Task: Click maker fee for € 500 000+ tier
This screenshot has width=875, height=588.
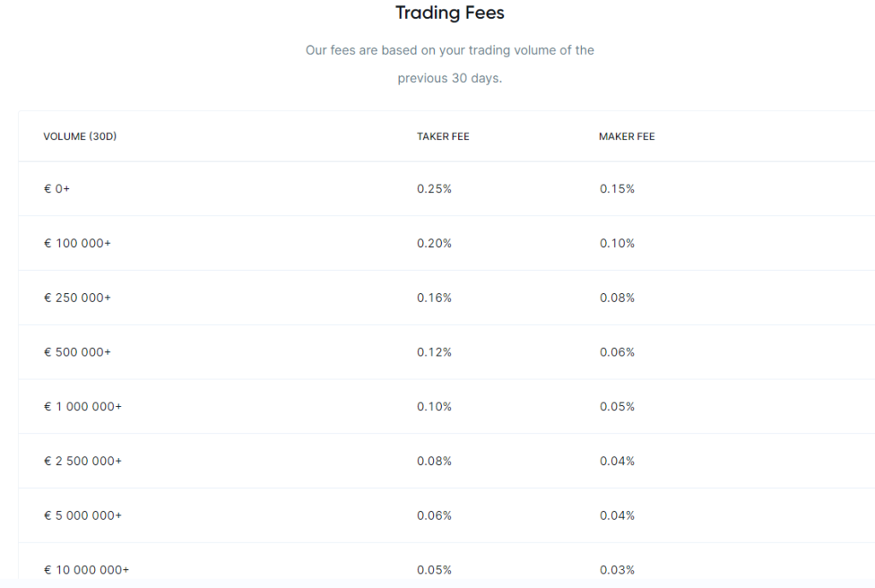Action: (x=617, y=352)
